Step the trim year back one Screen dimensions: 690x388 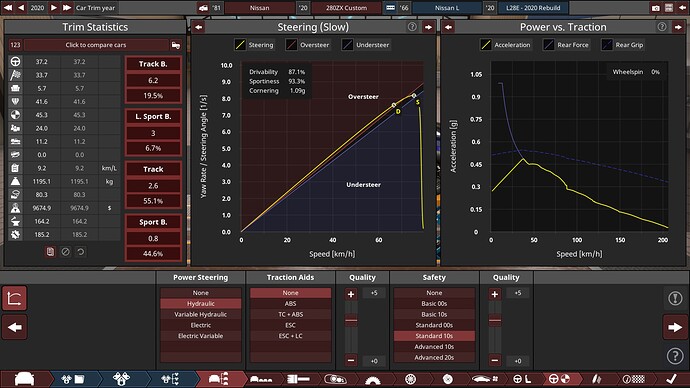point(21,7)
